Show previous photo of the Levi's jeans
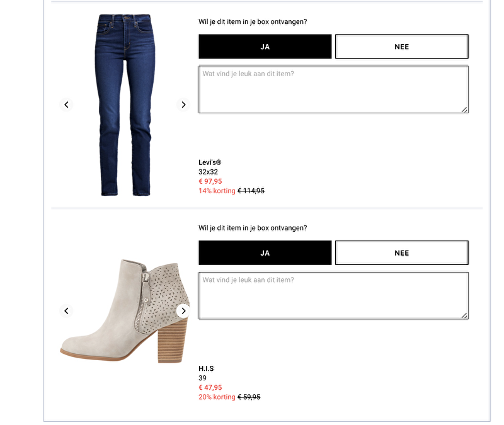This screenshot has width=504, height=425. click(67, 105)
